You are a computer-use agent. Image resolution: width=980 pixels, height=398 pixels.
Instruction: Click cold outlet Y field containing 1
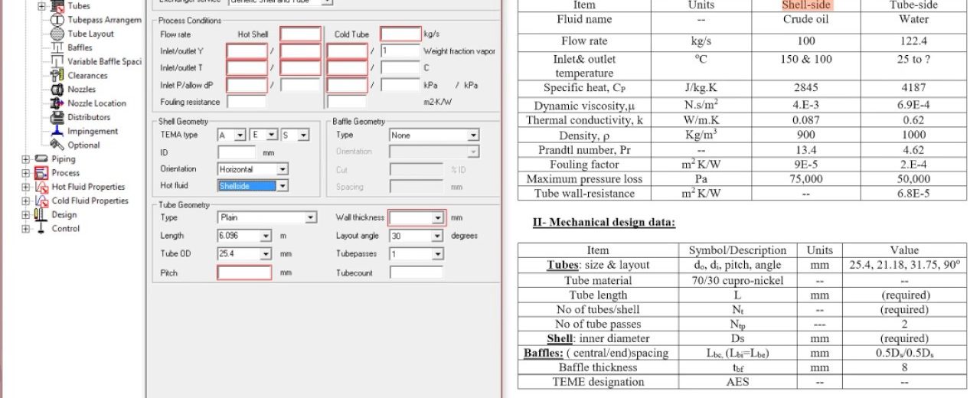pos(400,51)
